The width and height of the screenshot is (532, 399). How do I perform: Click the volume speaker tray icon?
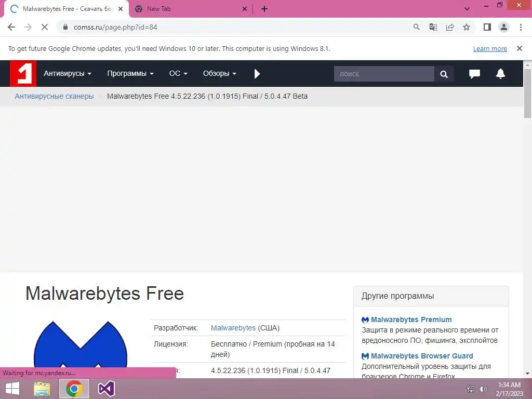click(x=483, y=389)
